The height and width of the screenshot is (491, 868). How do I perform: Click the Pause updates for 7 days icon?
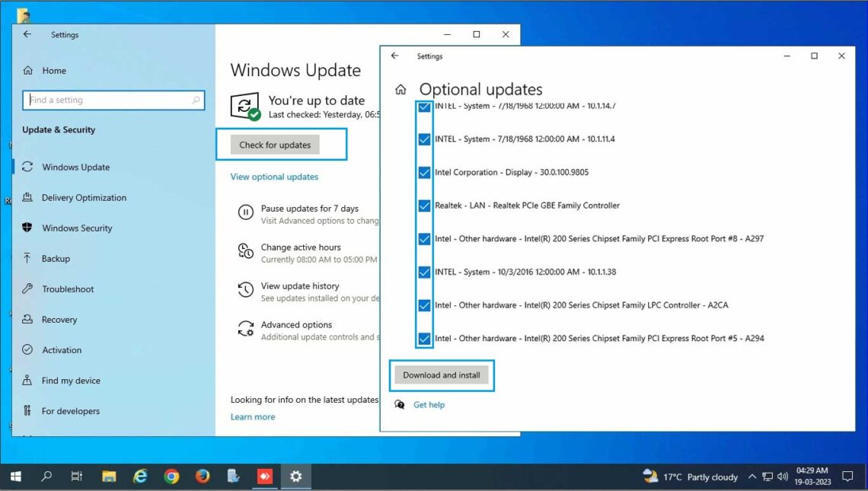[245, 213]
